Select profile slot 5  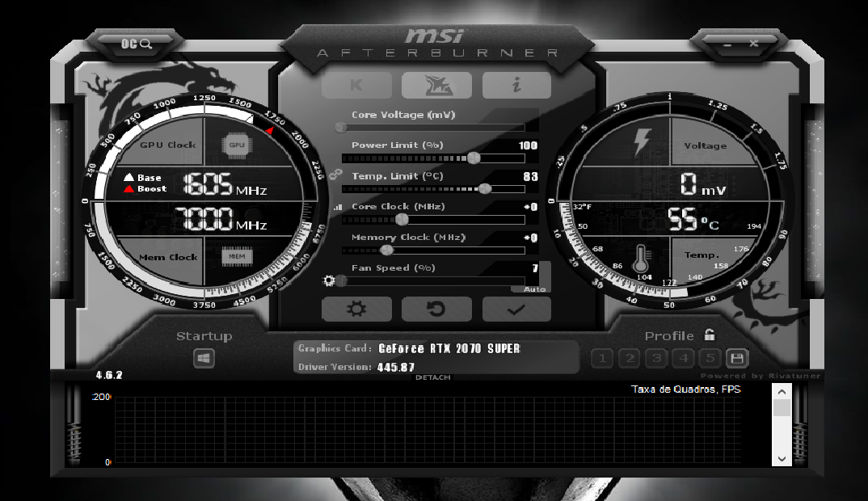[710, 358]
